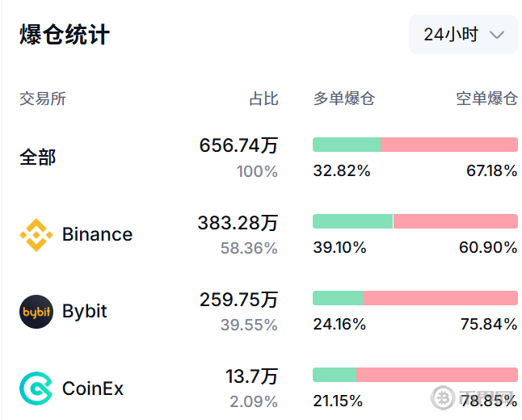The width and height of the screenshot is (522, 420).
Task: Click the 交易所 column header
Action: (x=43, y=99)
